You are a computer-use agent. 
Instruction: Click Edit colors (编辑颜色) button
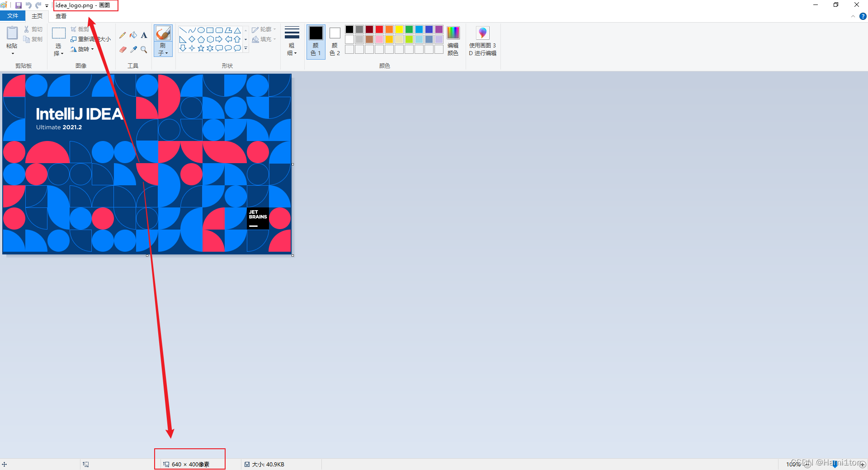click(x=453, y=41)
